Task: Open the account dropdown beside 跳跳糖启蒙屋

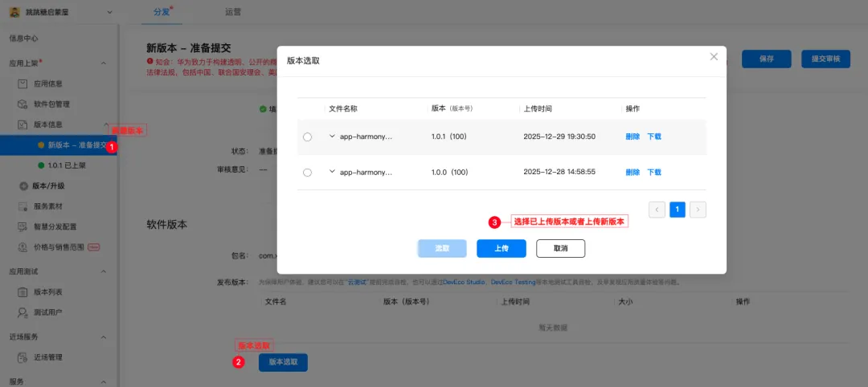Action: pos(108,12)
